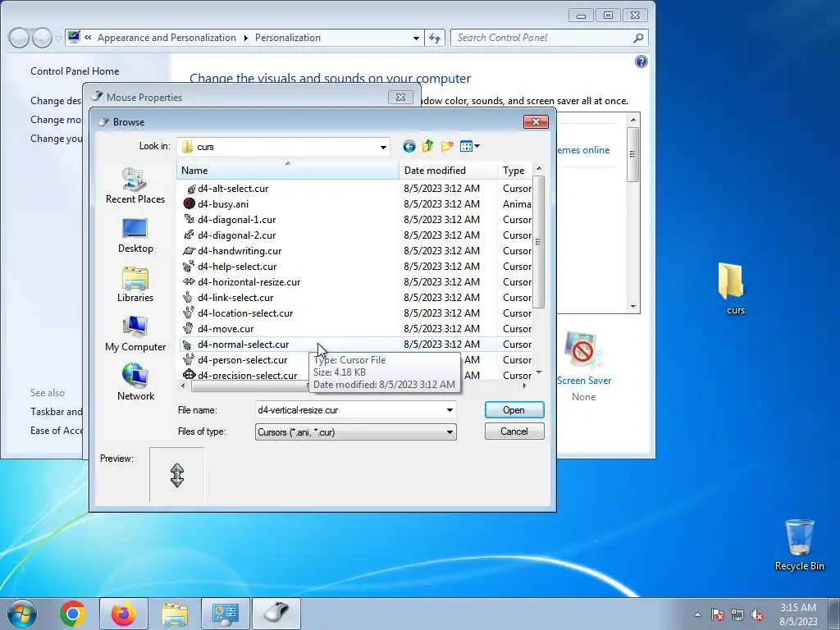The height and width of the screenshot is (630, 840).
Task: Show hidden tray icons arrow
Action: [x=697, y=614]
